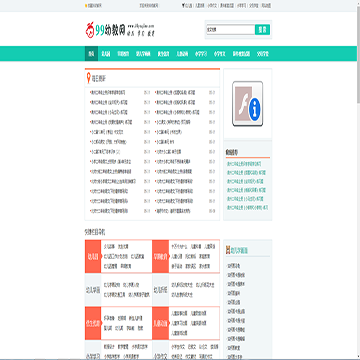
Task: Click the orange 早期教育 category block
Action: (x=161, y=256)
